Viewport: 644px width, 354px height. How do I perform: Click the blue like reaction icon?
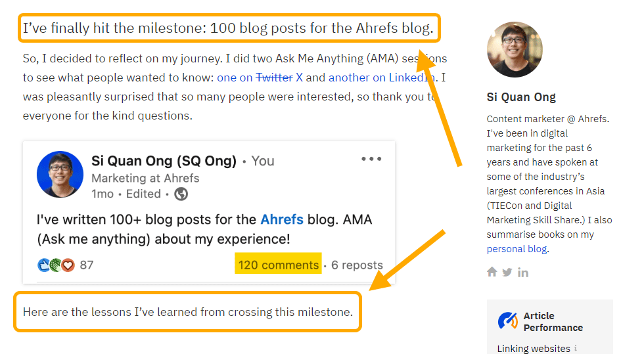pyautogui.click(x=44, y=265)
